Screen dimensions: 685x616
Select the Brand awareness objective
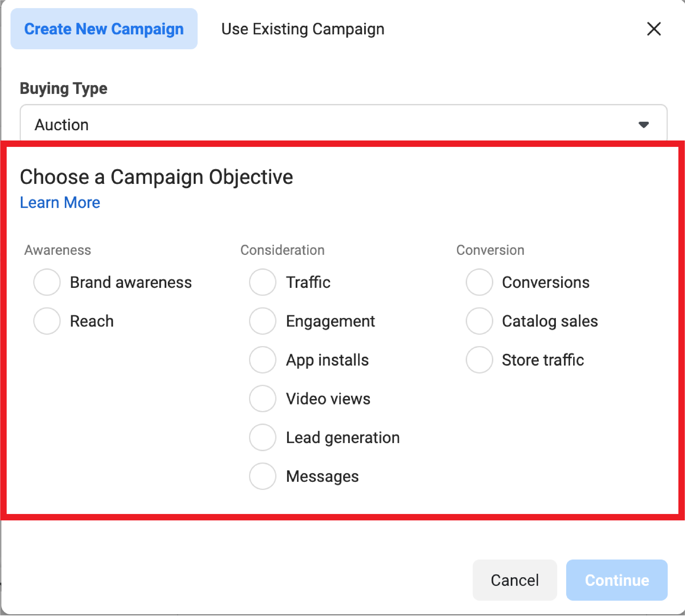[47, 282]
